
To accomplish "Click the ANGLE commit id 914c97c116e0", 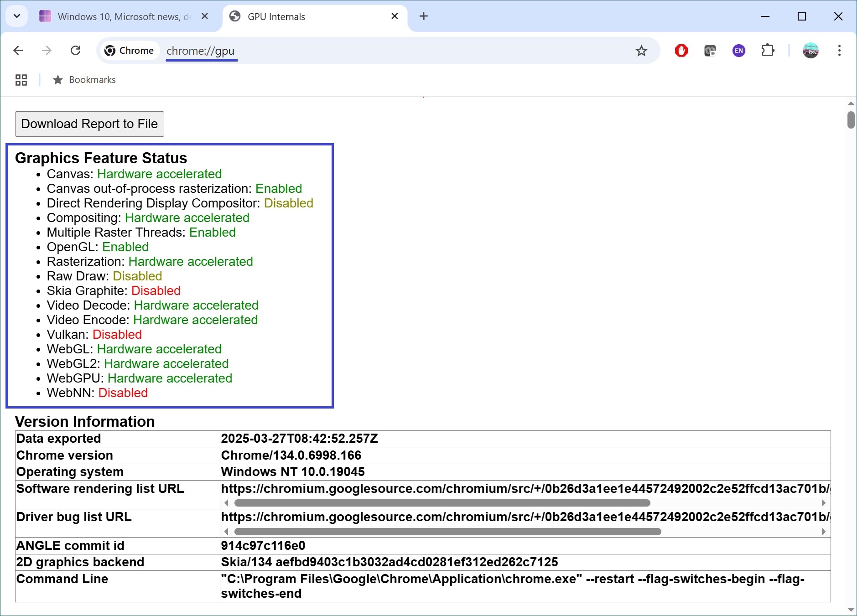I will (263, 546).
